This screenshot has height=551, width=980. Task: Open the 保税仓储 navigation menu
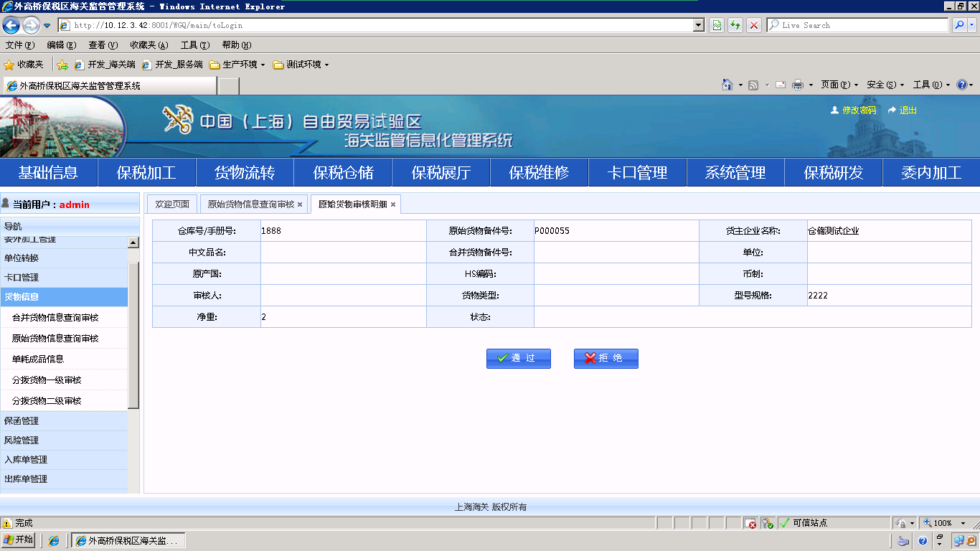343,173
